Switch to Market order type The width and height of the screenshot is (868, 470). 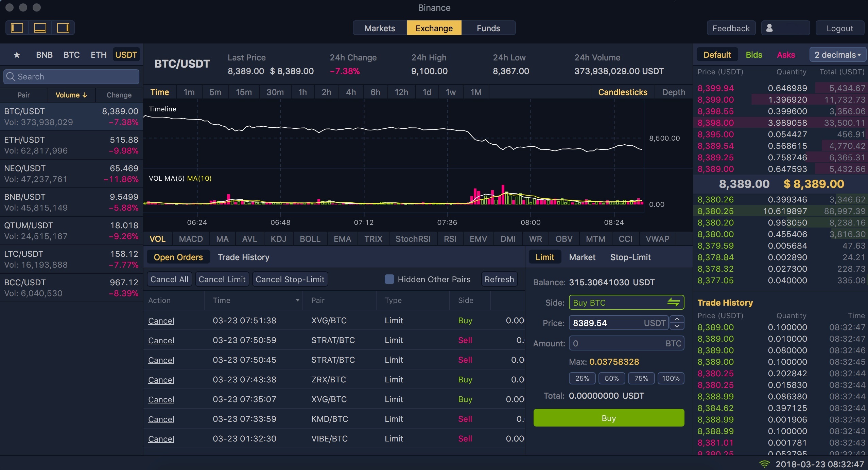(582, 257)
